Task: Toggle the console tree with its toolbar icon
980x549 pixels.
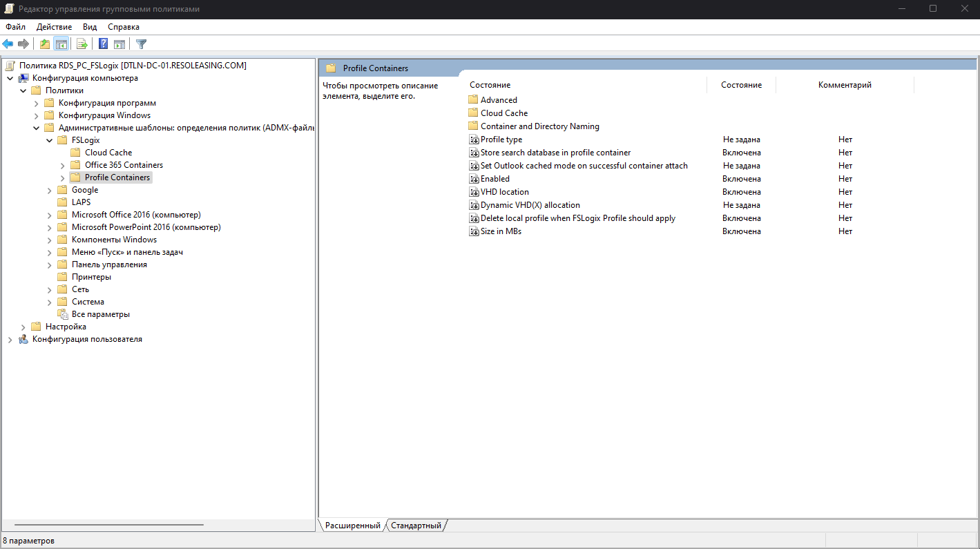Action: click(61, 44)
